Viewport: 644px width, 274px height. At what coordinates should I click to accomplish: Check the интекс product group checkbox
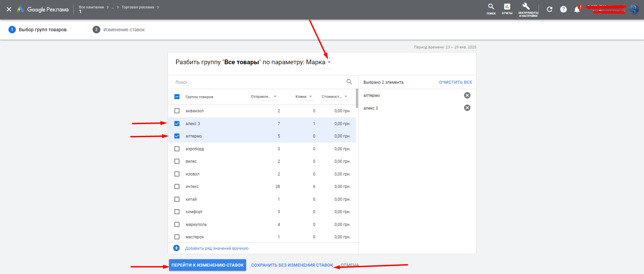coord(177,187)
